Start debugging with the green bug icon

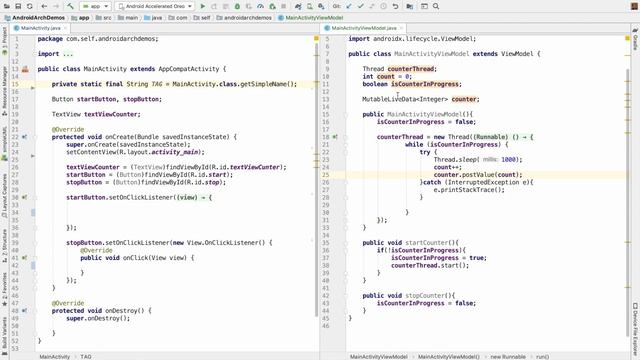tap(237, 6)
